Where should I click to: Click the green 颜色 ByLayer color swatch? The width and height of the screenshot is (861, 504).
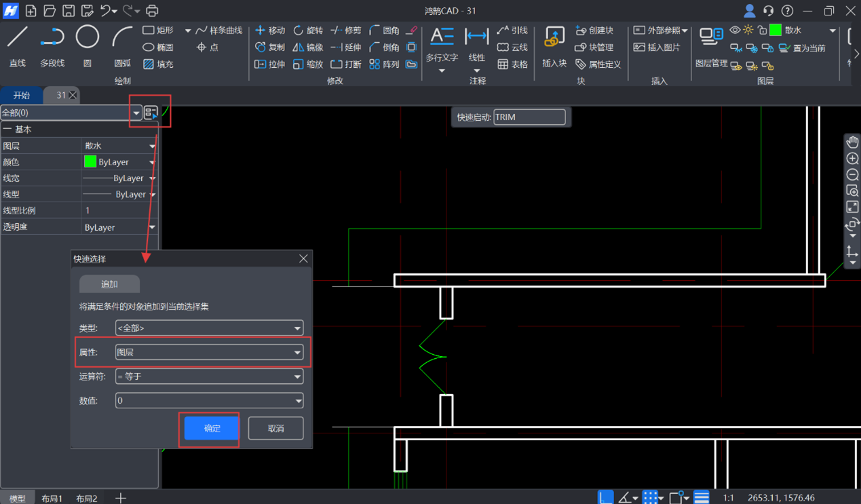[90, 162]
